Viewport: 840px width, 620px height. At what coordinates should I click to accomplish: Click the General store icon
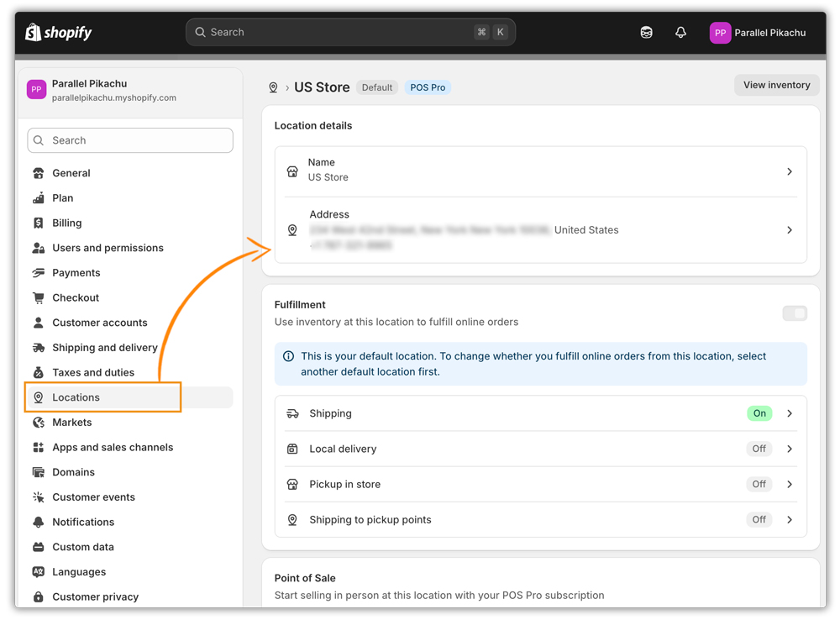[39, 173]
